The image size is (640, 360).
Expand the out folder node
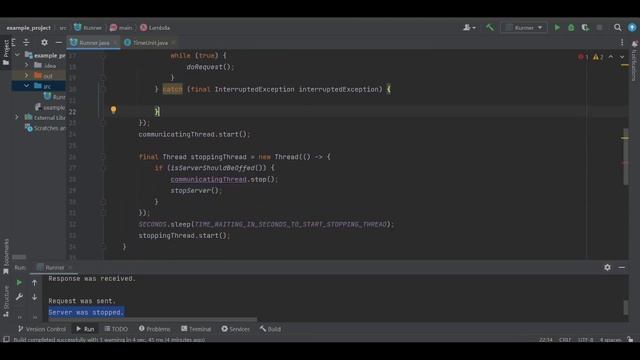click(27, 76)
